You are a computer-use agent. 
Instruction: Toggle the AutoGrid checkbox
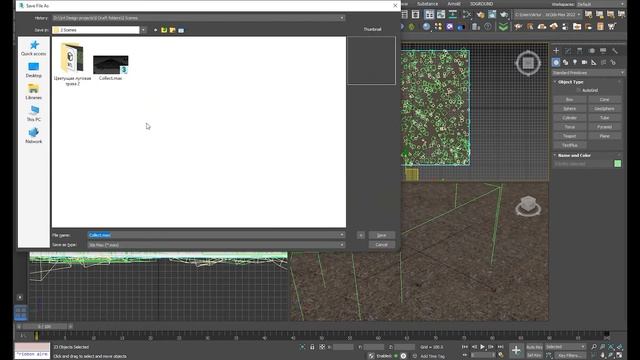click(x=578, y=91)
